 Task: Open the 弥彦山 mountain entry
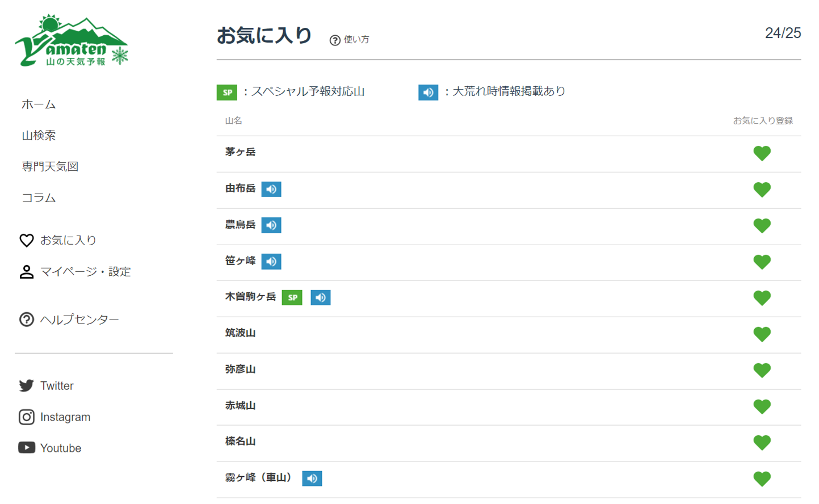(240, 369)
